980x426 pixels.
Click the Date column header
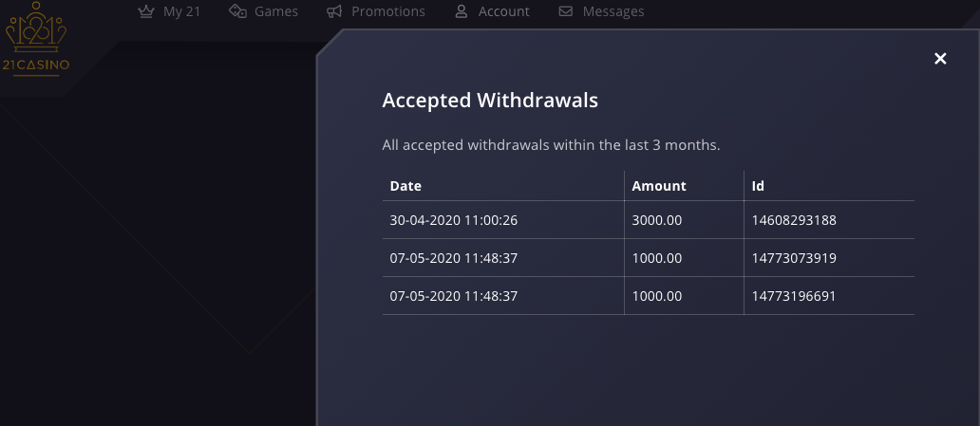pos(405,186)
